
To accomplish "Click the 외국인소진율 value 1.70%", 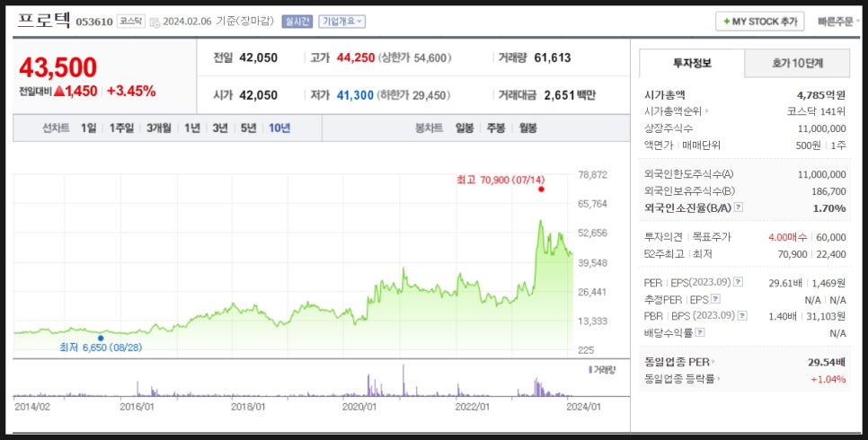I will coord(829,208).
